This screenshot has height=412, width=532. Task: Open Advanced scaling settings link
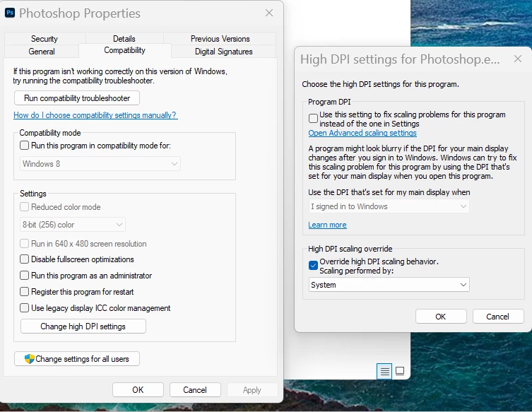[x=362, y=133]
